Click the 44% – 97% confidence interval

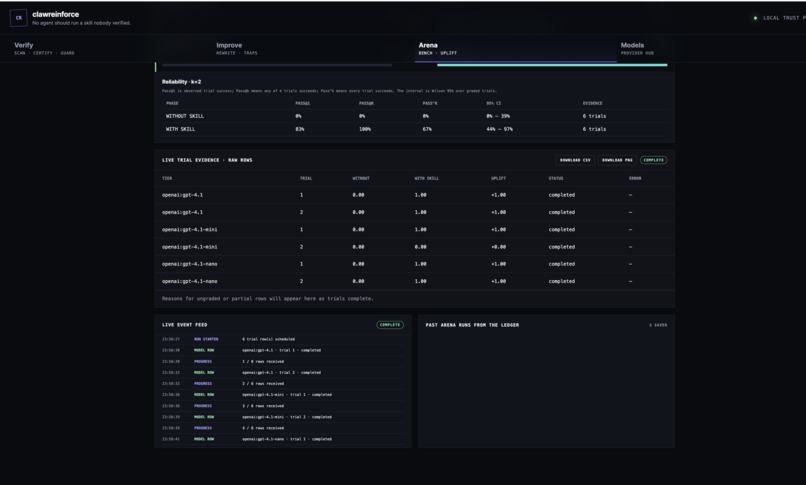pos(499,129)
